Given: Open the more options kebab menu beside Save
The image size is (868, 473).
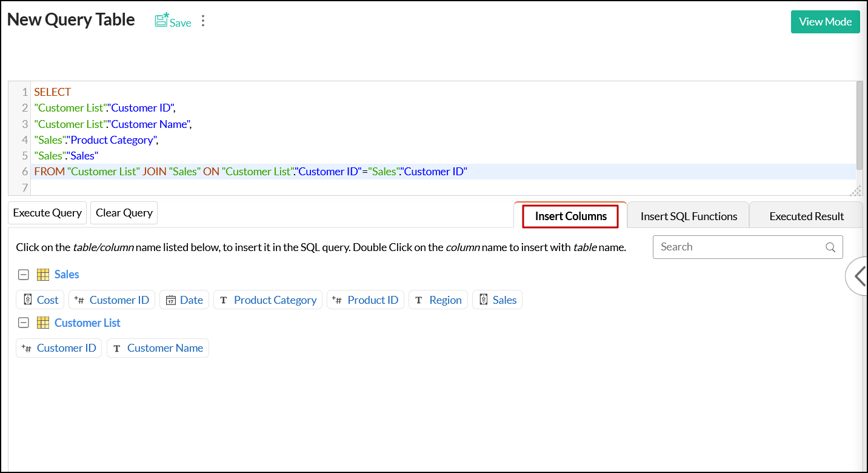Looking at the screenshot, I should click(202, 20).
